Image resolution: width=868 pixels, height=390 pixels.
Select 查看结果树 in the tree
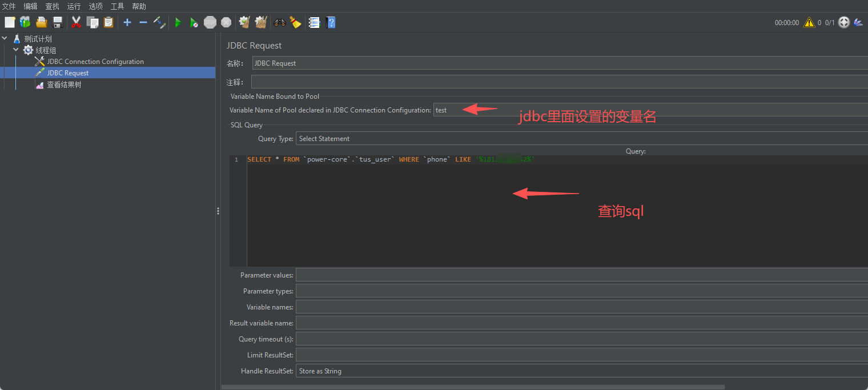(64, 85)
